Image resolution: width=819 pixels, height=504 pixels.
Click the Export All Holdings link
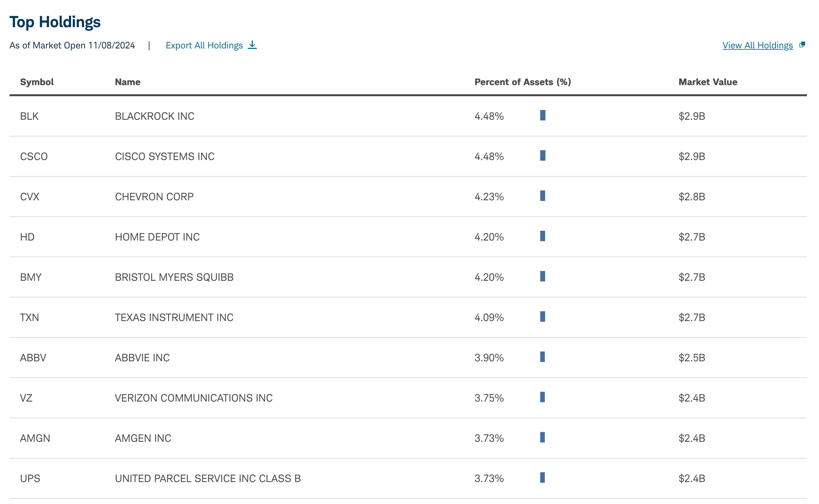click(204, 45)
